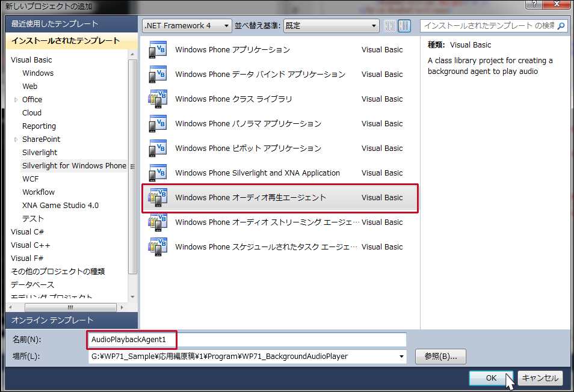Viewport: 574px width, 392px height.
Task: Click the OK button
Action: [491, 378]
